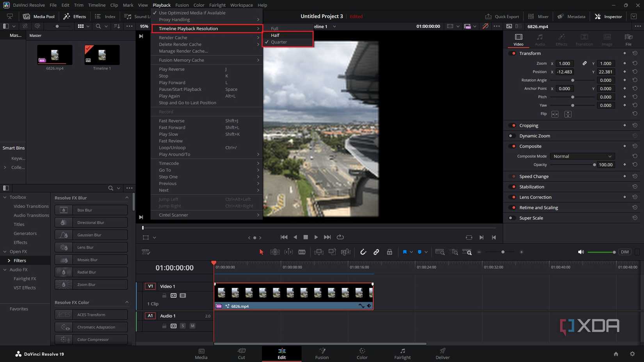
Task: Toggle the Media Pool panel
Action: point(39,16)
